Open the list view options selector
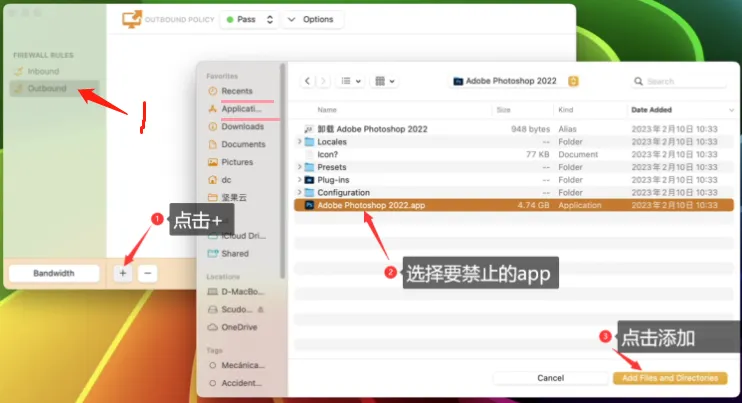The height and width of the screenshot is (403, 742). click(x=351, y=81)
